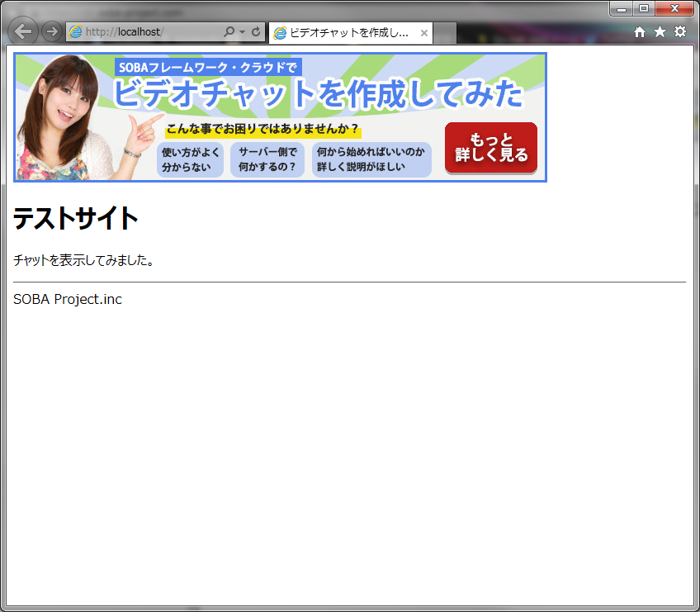Click the テストサイト heading
Image resolution: width=700 pixels, height=612 pixels.
tap(75, 218)
